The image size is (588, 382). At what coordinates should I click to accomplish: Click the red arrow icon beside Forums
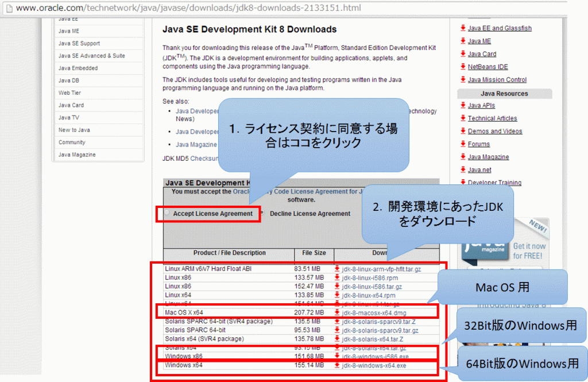463,144
